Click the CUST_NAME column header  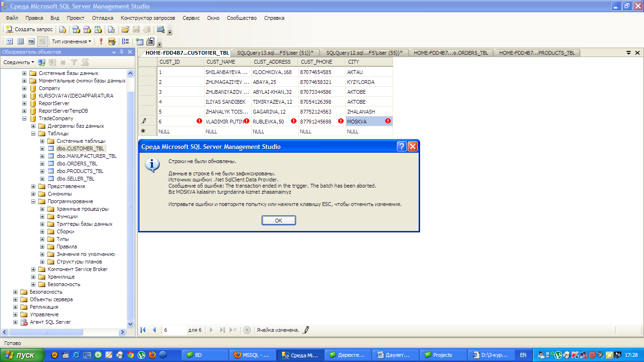point(227,62)
